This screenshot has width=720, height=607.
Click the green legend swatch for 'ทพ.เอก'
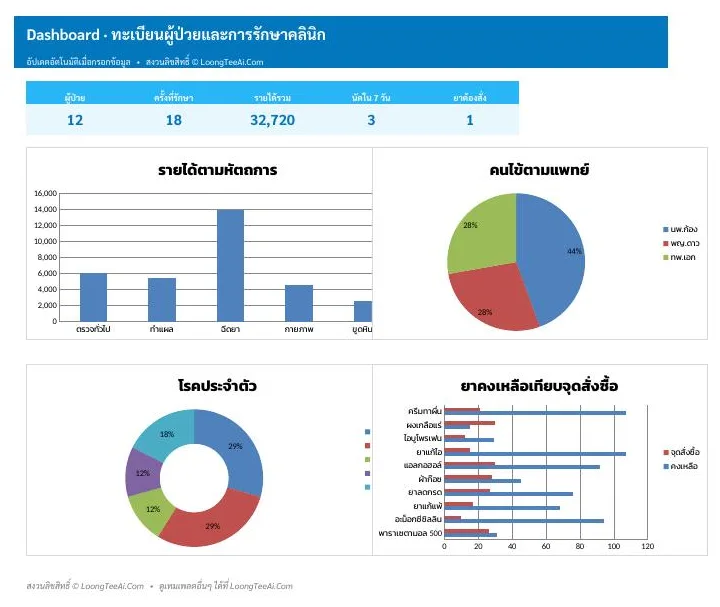point(665,258)
